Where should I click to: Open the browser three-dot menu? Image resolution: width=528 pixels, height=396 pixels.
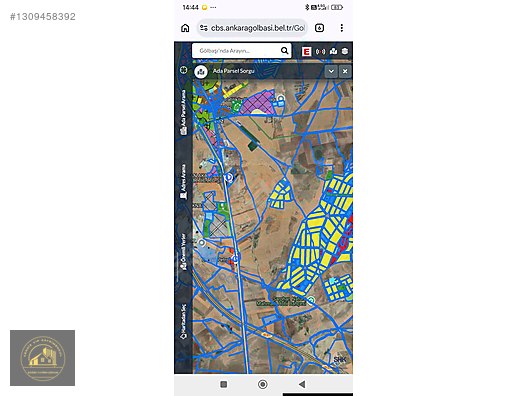pyautogui.click(x=342, y=28)
